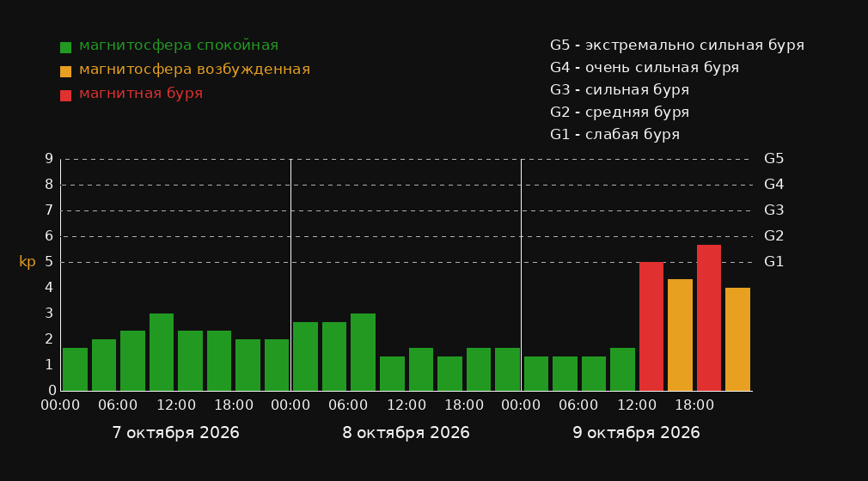
Task: Click the y-axis value 2
Action: pos(49,338)
